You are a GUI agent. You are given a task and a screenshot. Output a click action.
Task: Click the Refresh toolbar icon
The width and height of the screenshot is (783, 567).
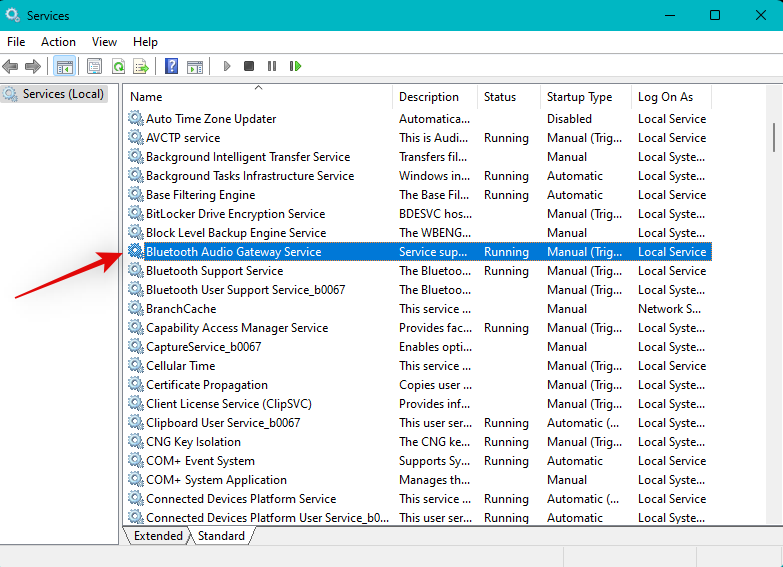[x=118, y=66]
